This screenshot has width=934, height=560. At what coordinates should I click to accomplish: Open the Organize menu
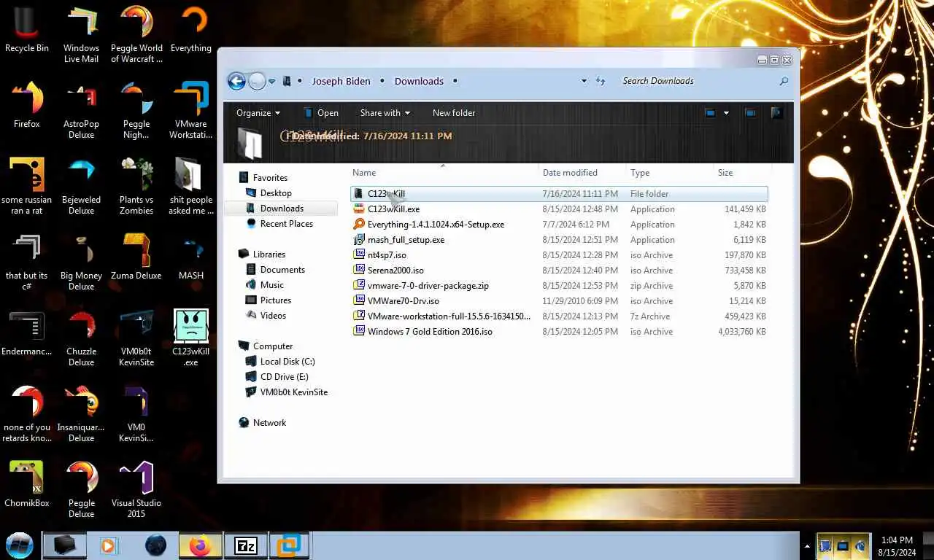pos(258,113)
